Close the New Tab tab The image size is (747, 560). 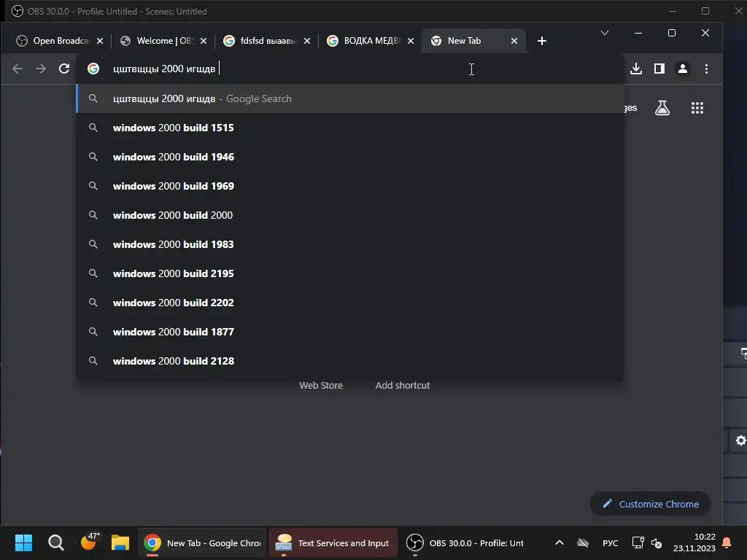514,41
